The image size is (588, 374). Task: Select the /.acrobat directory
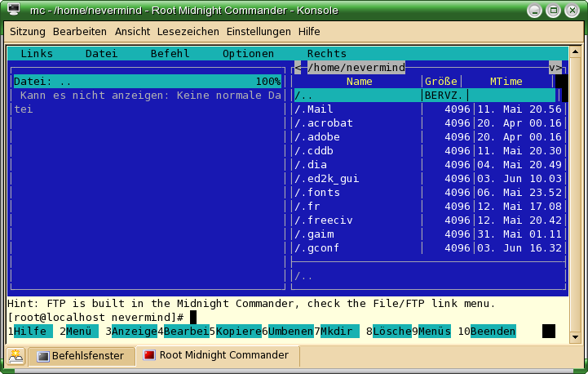[428, 123]
